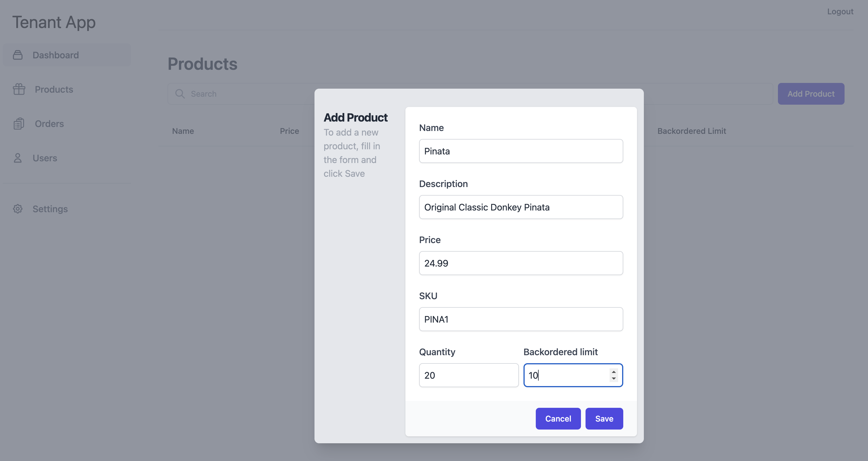Click the search magnifier icon
This screenshot has height=461, width=868.
180,94
